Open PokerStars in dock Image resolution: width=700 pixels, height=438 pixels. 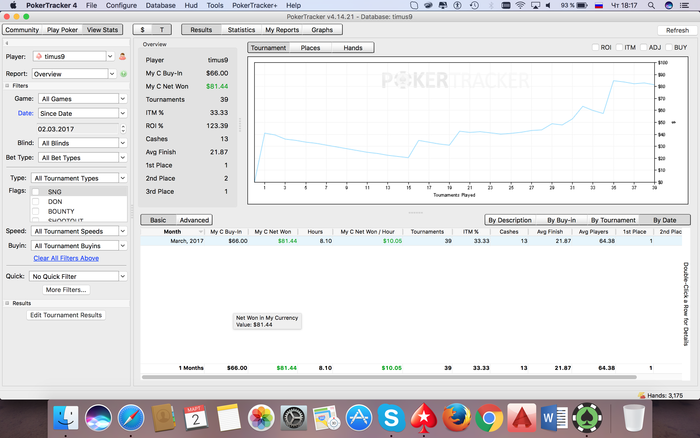[x=424, y=418]
